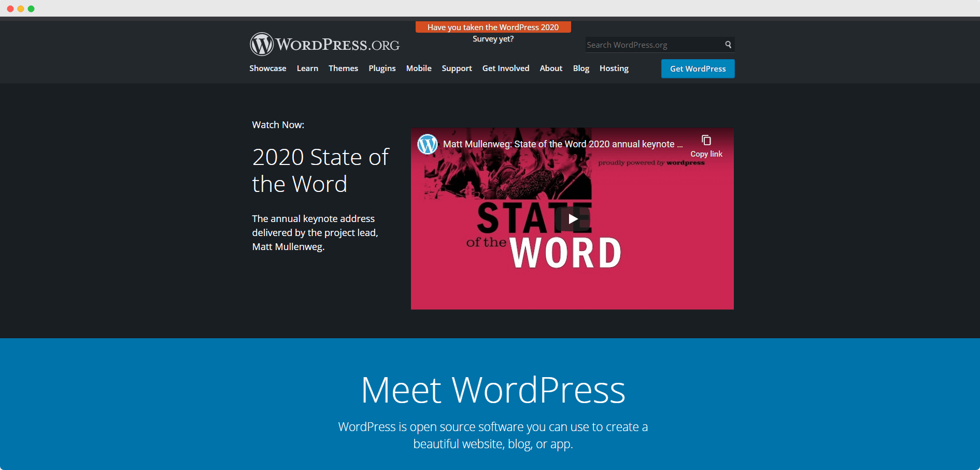Open the Get Involved menu item
This screenshot has width=980, height=470.
506,68
